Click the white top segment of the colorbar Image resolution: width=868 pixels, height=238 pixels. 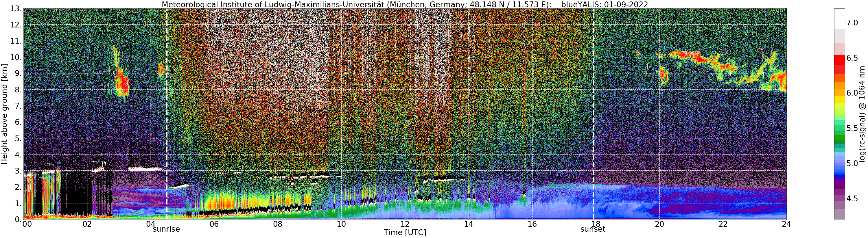coord(839,19)
